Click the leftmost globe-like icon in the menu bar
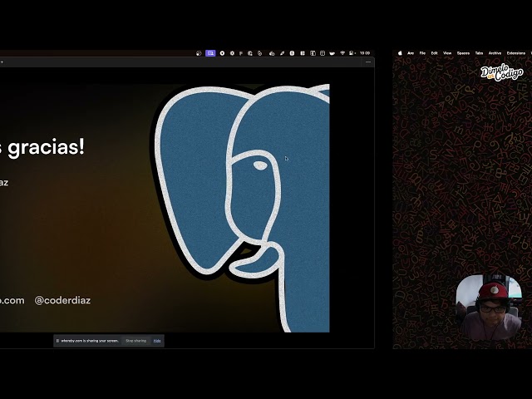The height and width of the screenshot is (399, 532). [199, 53]
